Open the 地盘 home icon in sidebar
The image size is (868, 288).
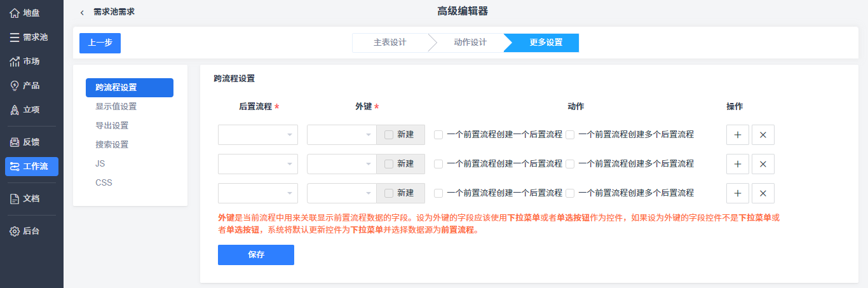tap(15, 13)
